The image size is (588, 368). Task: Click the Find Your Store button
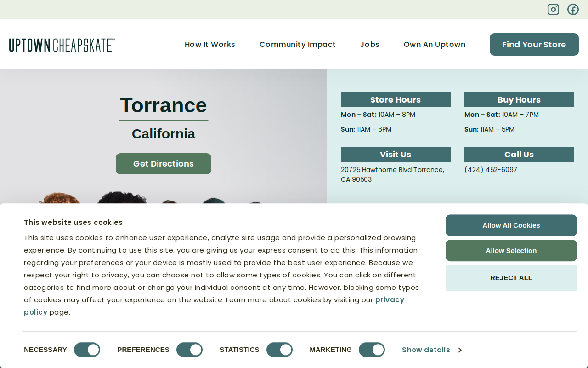(534, 44)
